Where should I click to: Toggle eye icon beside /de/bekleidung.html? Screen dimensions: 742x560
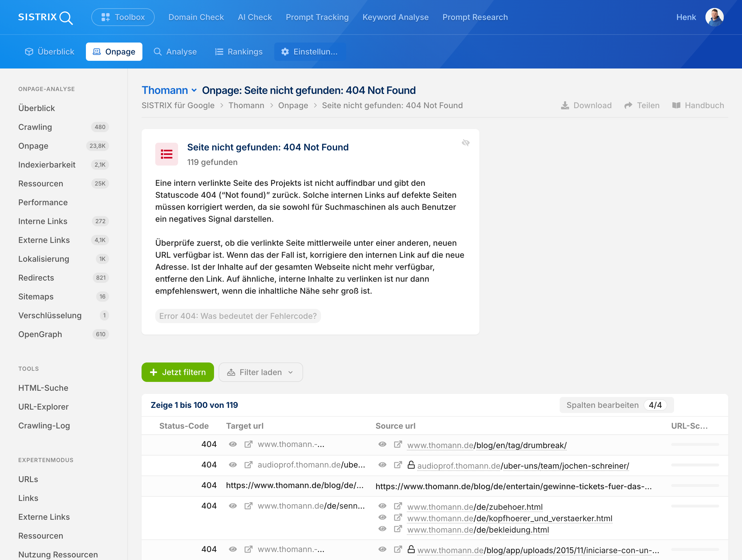click(382, 528)
